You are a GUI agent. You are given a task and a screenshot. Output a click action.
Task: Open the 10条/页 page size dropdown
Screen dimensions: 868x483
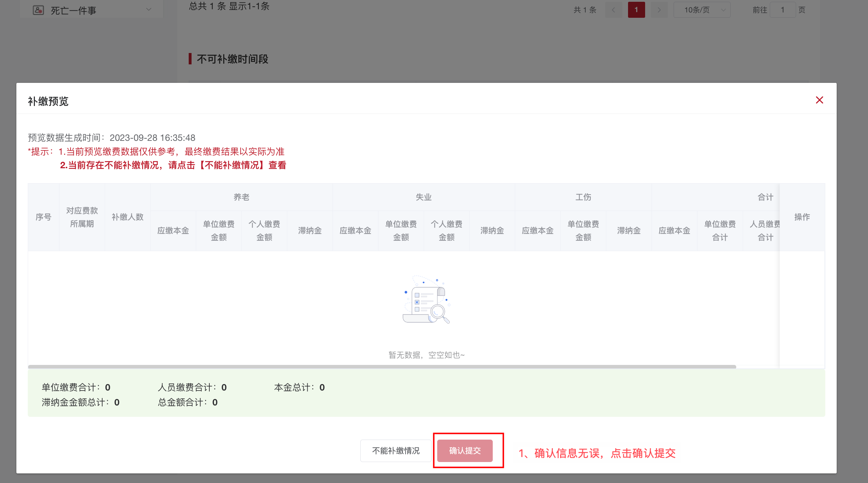point(701,10)
